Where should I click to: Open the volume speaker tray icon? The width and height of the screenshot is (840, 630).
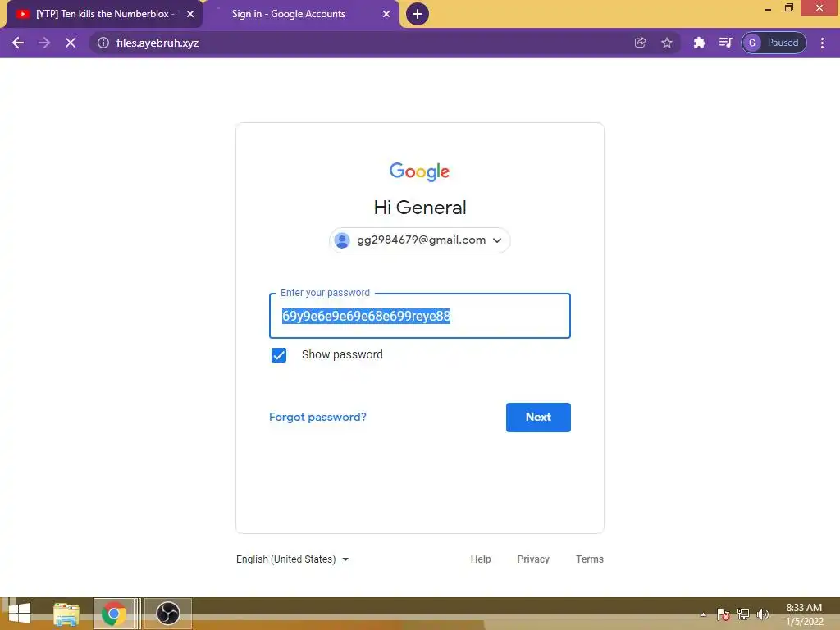click(x=762, y=614)
